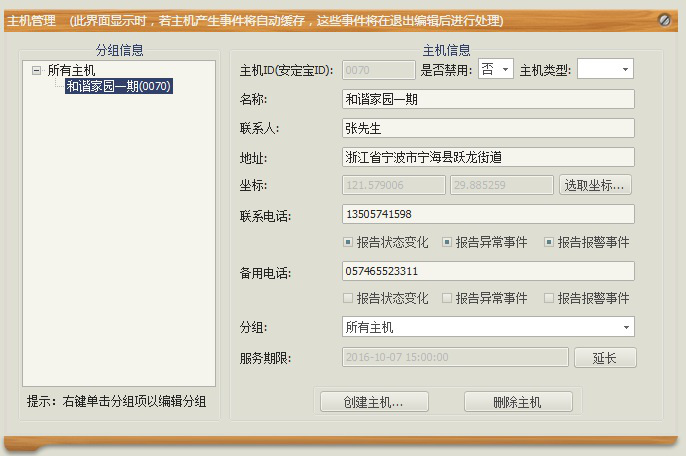Click the 备用电话 field 057465523311
The height and width of the screenshot is (456, 686).
tap(488, 271)
